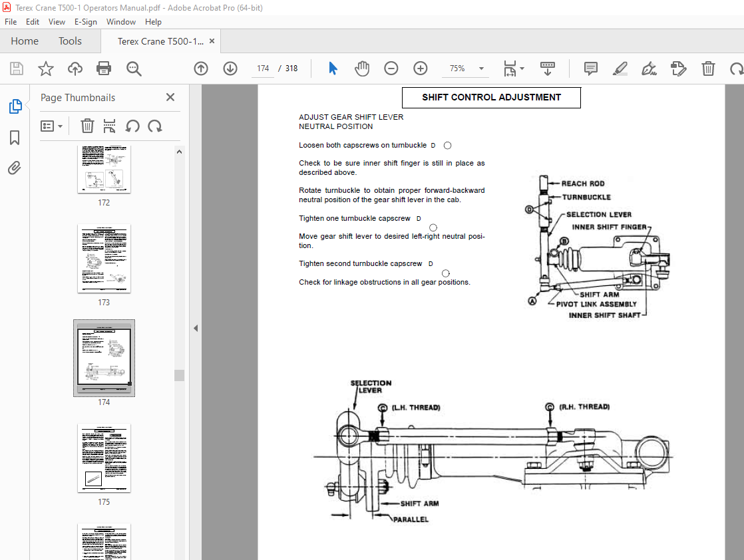The width and height of the screenshot is (744, 560).
Task: Click the main toolbar delete trash icon
Action: pos(708,69)
